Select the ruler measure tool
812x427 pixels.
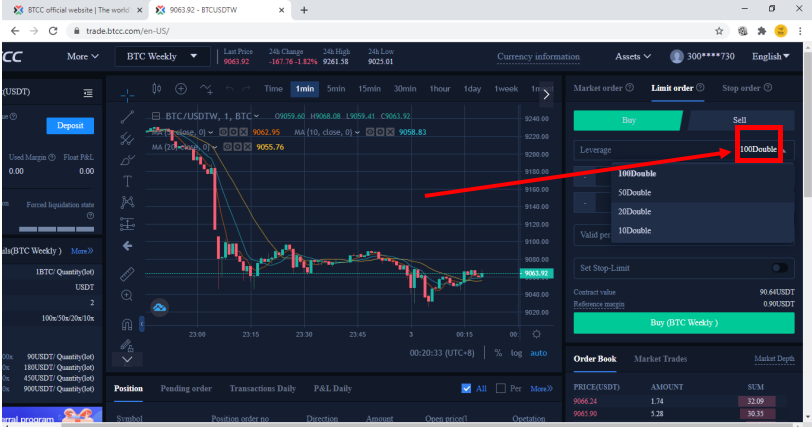tap(127, 274)
